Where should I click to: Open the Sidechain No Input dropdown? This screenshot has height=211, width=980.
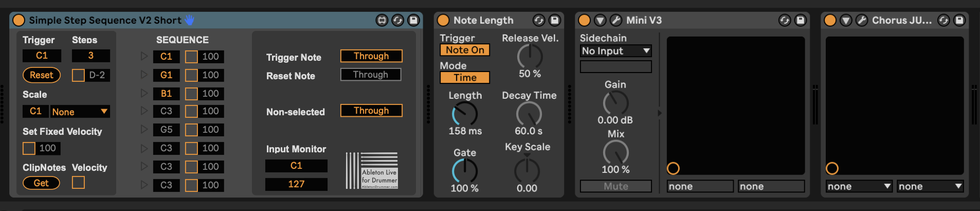click(x=615, y=51)
